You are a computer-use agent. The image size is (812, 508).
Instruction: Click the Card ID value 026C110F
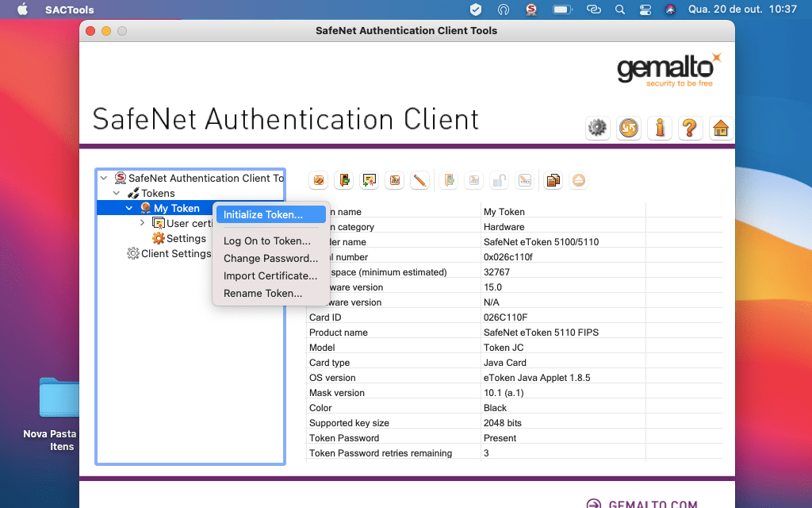click(505, 317)
